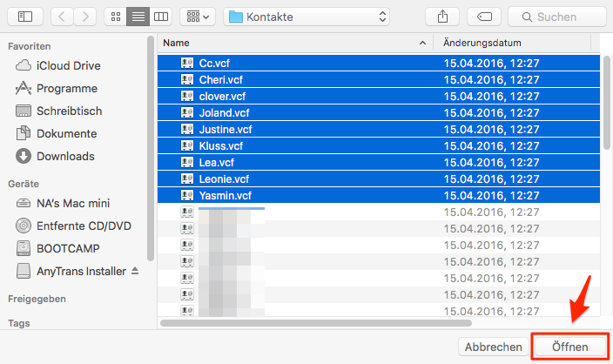Click the vCard icon of Yasmin.vcf
The height and width of the screenshot is (364, 613).
[x=187, y=195]
